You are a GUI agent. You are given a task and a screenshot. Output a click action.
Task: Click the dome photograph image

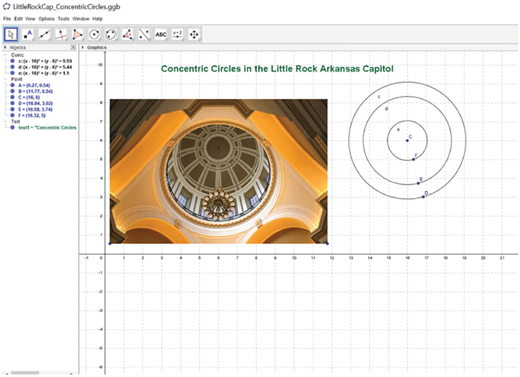[x=219, y=171]
